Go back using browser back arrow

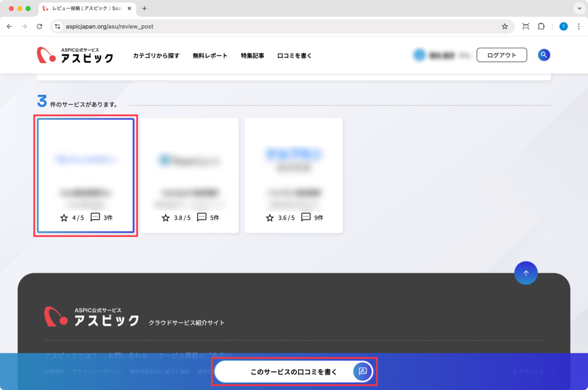[9, 26]
